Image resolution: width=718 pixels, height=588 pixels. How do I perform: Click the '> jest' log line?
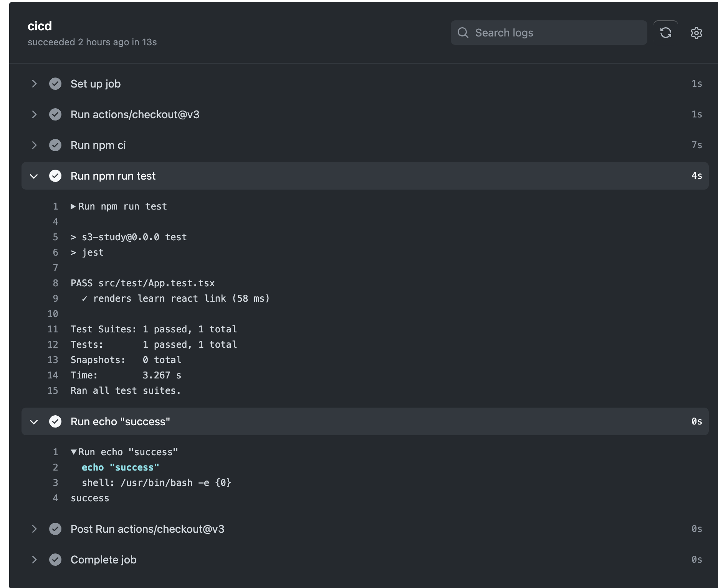[x=87, y=253]
